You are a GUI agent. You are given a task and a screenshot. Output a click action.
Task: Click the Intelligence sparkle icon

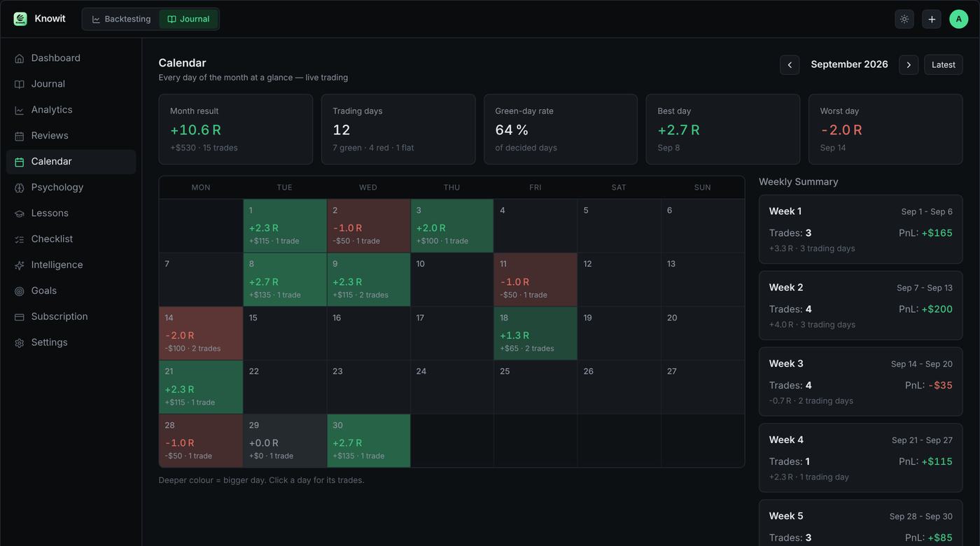click(20, 266)
